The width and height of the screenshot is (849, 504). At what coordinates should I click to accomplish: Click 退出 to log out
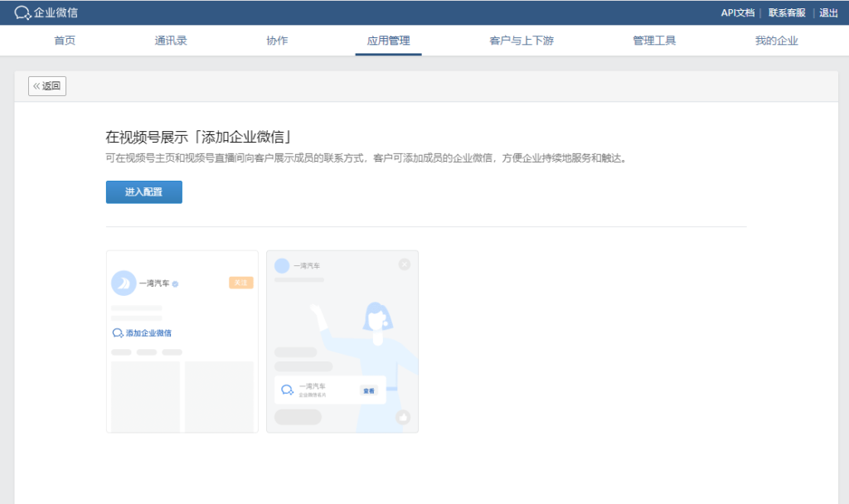coord(828,13)
